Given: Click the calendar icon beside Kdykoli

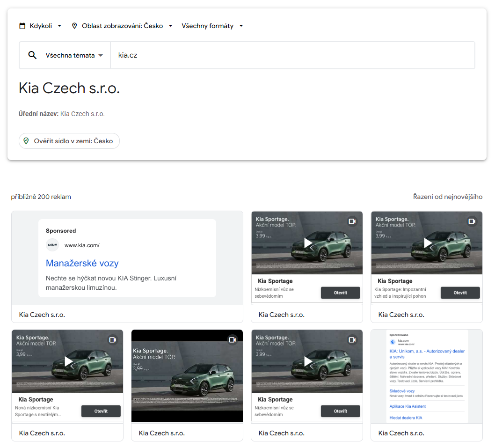Looking at the screenshot, I should click(x=22, y=26).
